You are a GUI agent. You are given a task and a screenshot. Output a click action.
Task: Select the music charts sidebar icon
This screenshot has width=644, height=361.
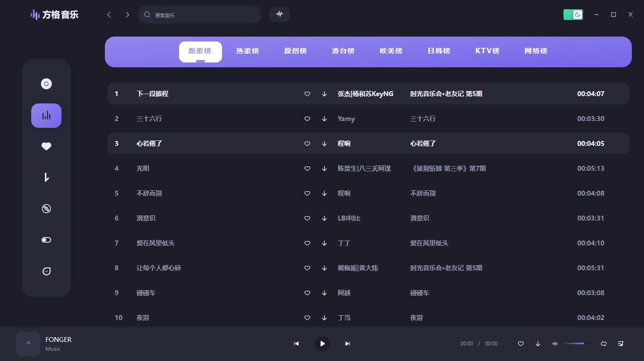click(x=46, y=116)
